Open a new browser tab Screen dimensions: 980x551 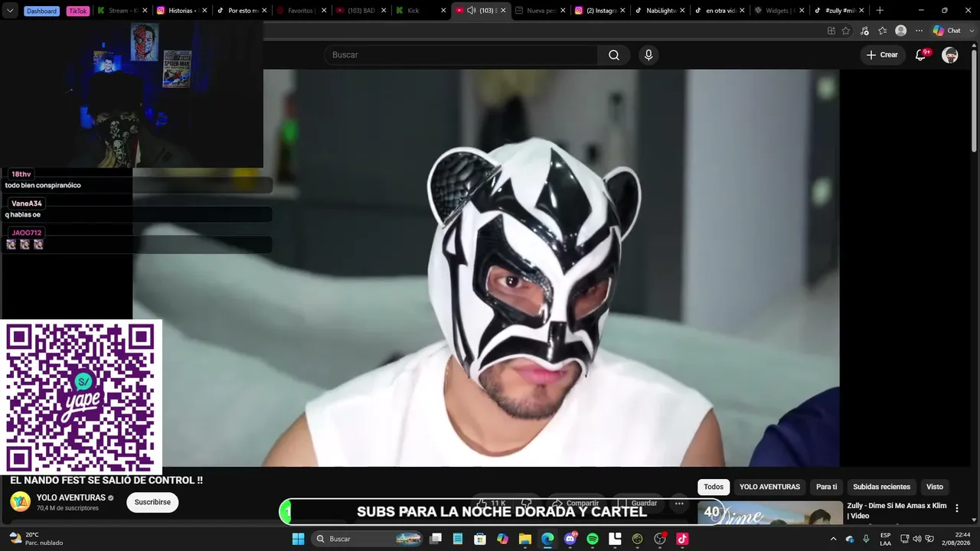click(880, 11)
